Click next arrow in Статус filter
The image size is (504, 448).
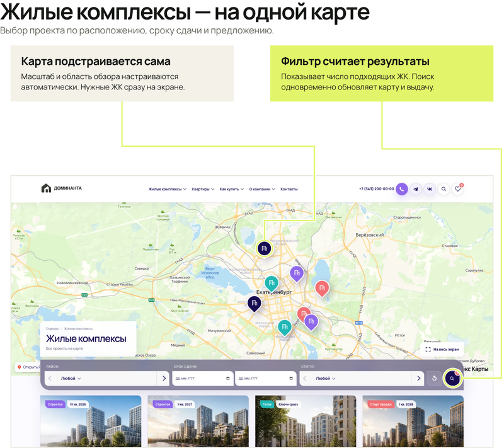click(418, 378)
